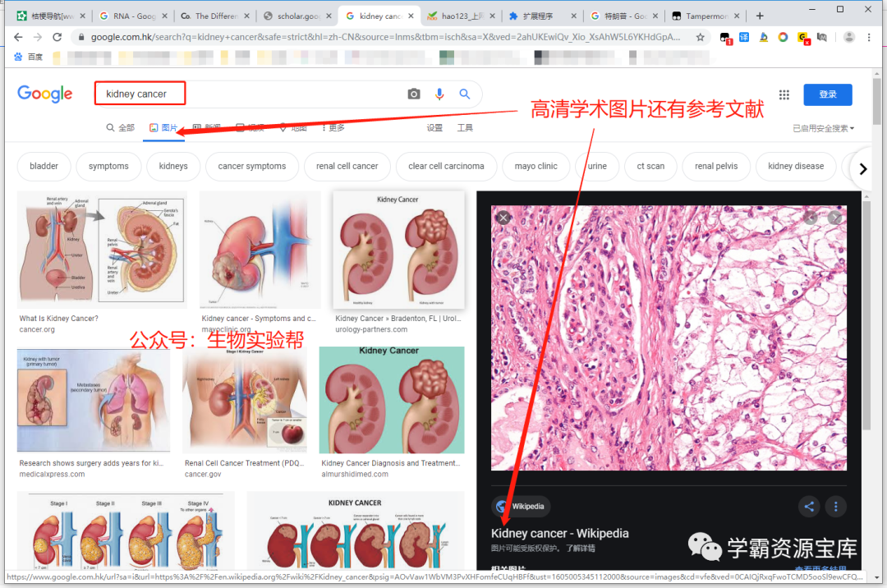Open new browser tab with plus
887x588 pixels.
(x=760, y=16)
